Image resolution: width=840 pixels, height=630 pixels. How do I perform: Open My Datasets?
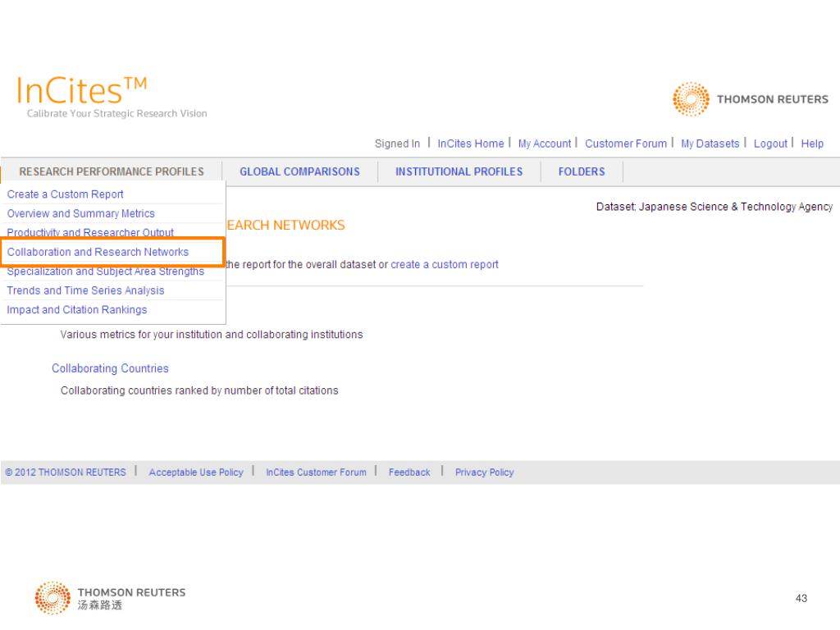(x=710, y=144)
